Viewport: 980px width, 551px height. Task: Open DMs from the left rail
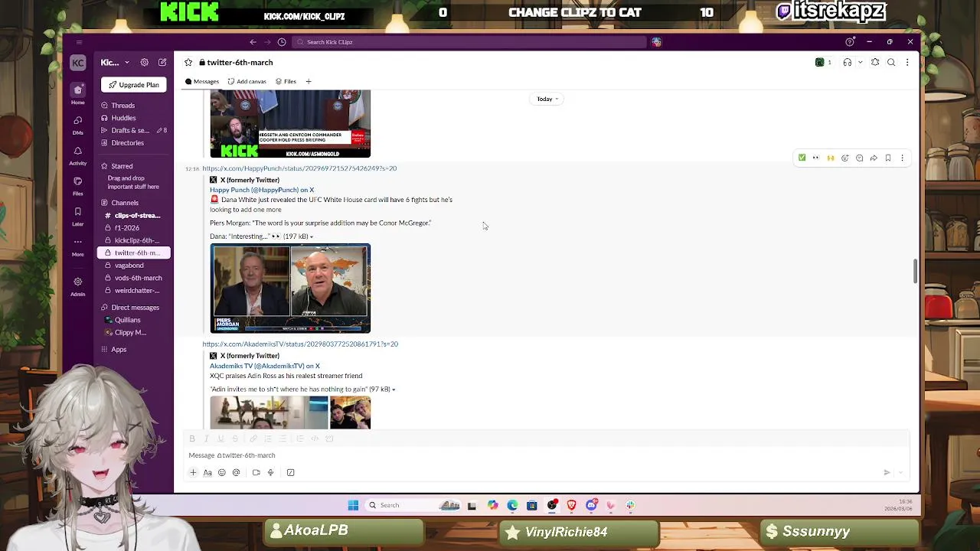(77, 124)
